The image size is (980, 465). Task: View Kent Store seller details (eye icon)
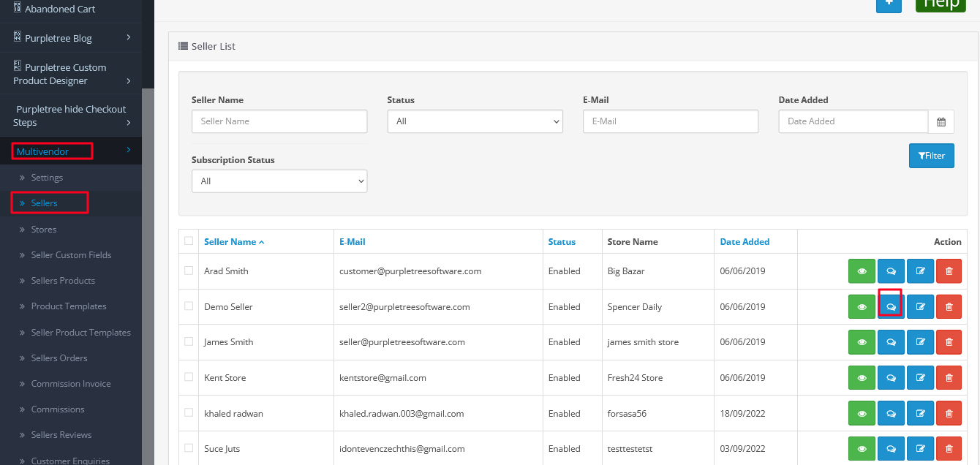862,378
